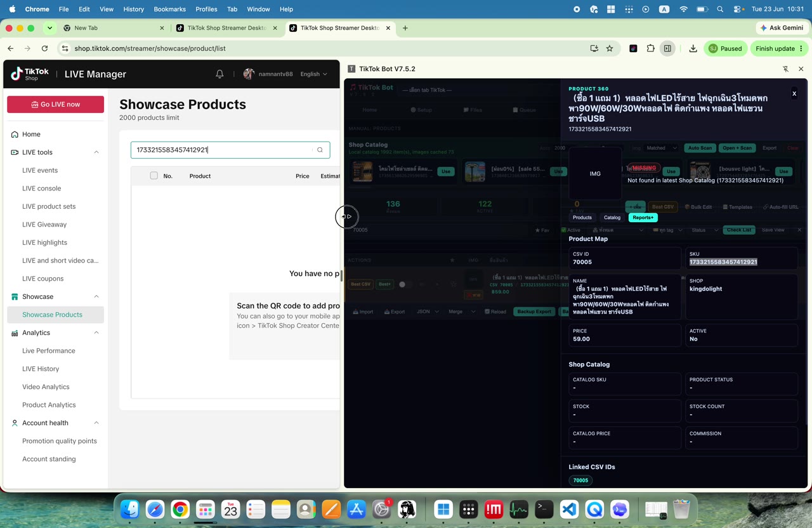
Task: Open Terminal from the Dock
Action: pos(544,509)
